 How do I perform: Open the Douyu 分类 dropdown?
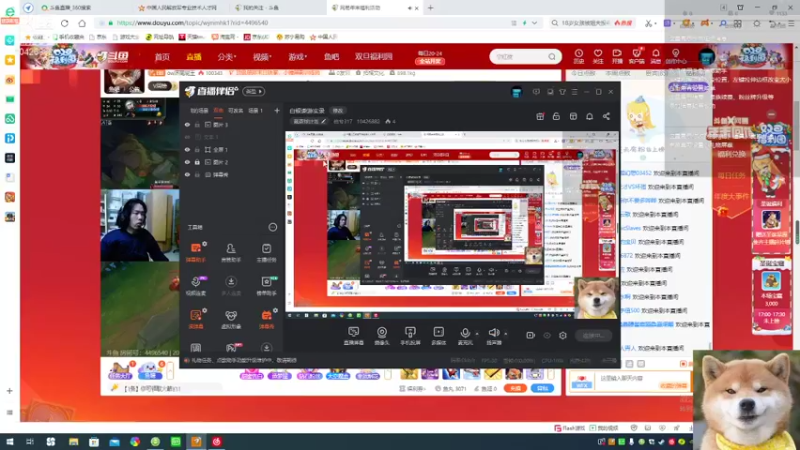click(227, 57)
